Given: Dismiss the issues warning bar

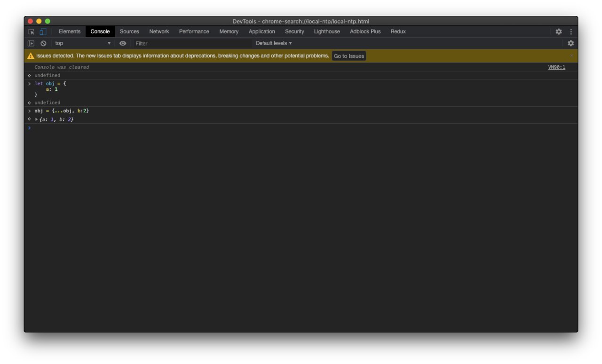Looking at the screenshot, I should tap(572, 55).
